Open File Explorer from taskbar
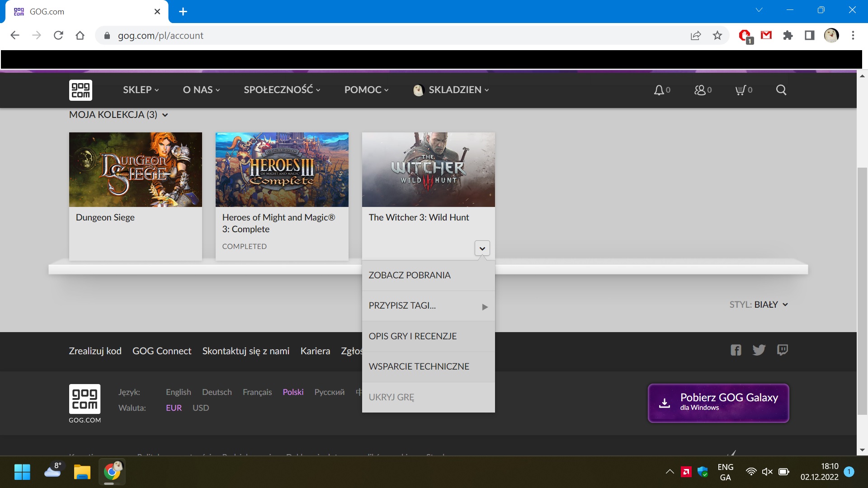The width and height of the screenshot is (868, 488). [82, 472]
